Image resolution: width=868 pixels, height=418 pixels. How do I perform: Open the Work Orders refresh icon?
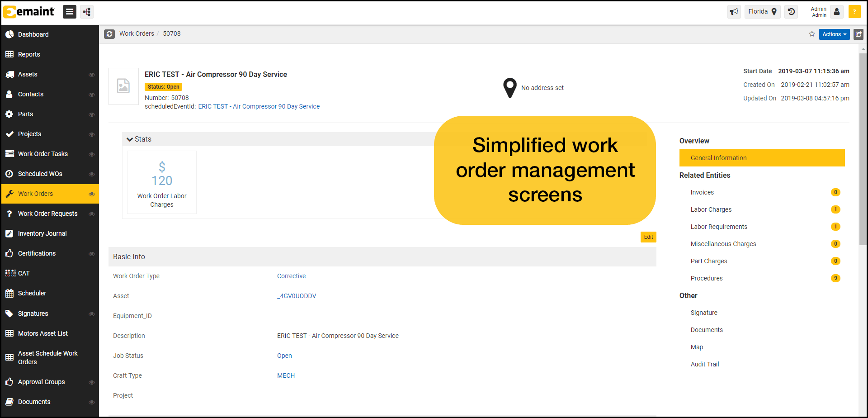click(x=109, y=34)
